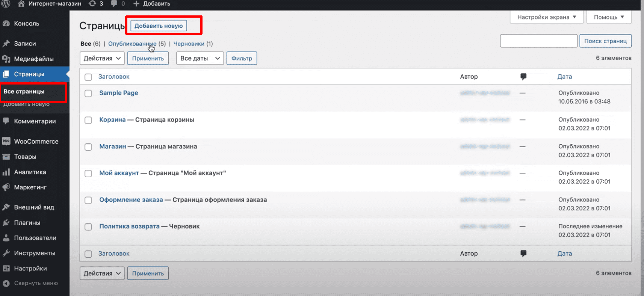Screen dimensions: 644x296
Task: Sort by Дата column in header
Action: click(565, 77)
